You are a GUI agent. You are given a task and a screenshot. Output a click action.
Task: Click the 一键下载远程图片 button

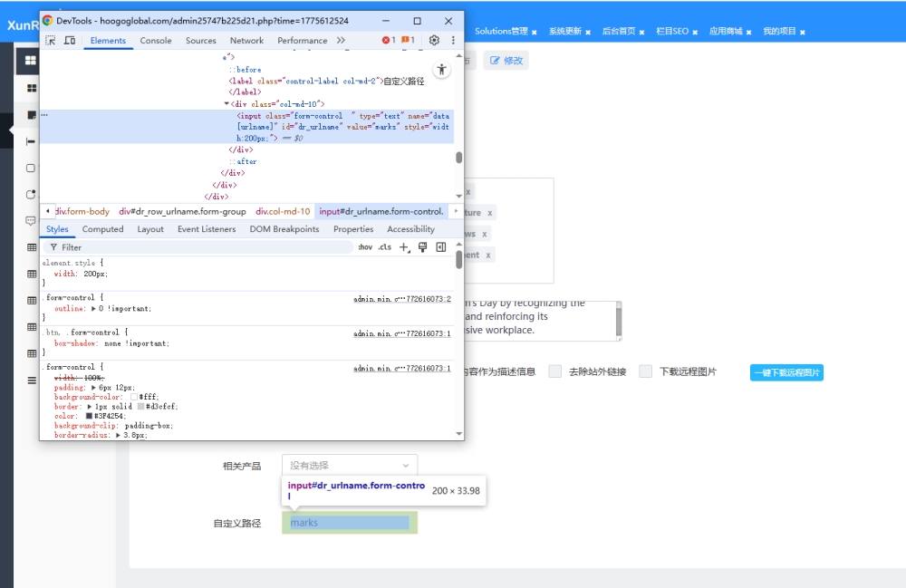pos(786,372)
